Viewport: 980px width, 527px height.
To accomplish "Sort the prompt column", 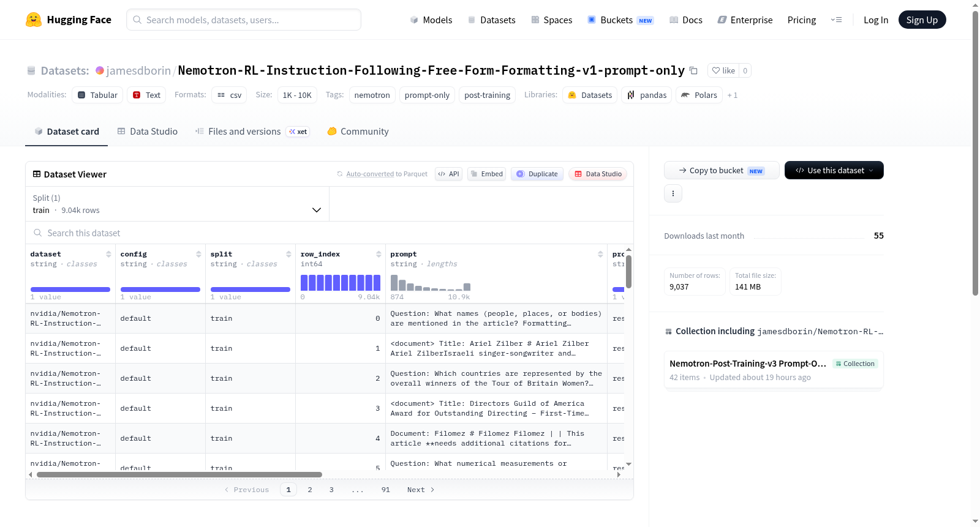I will click(x=600, y=254).
